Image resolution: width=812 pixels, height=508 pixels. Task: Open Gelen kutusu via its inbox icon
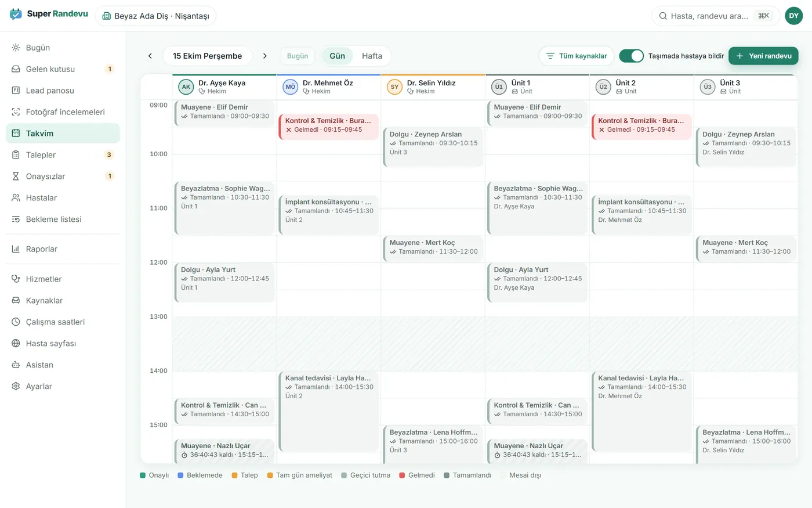coord(16,69)
